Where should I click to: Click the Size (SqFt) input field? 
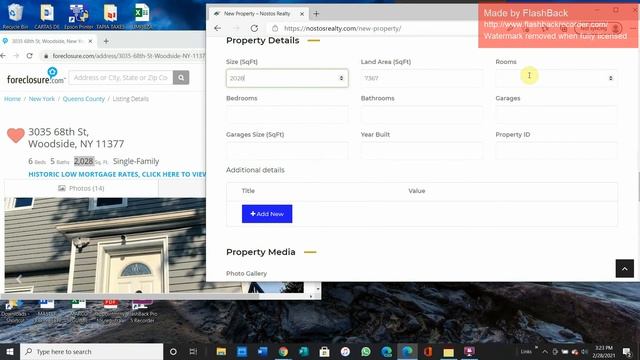[287, 78]
